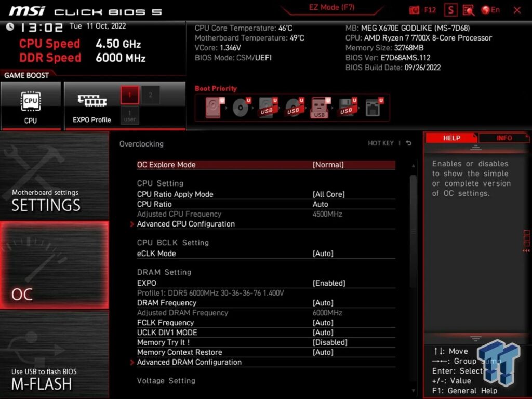Image resolution: width=532 pixels, height=399 pixels.
Task: Open the M-FLASH BIOS flashing panel
Action: 54,354
